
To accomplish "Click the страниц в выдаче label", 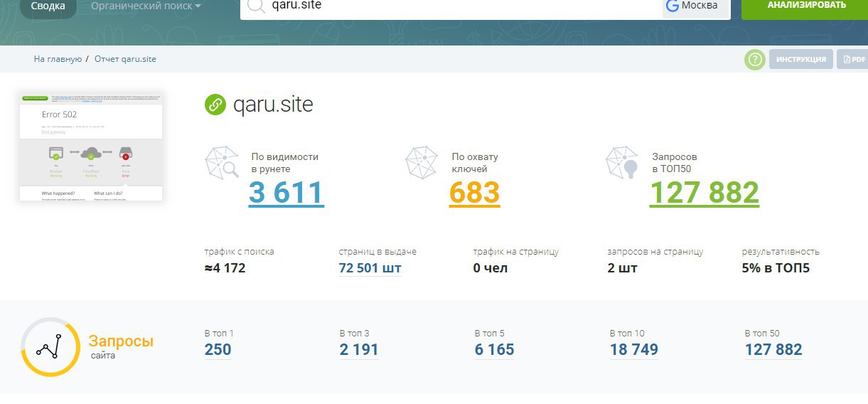I will pos(377,252).
